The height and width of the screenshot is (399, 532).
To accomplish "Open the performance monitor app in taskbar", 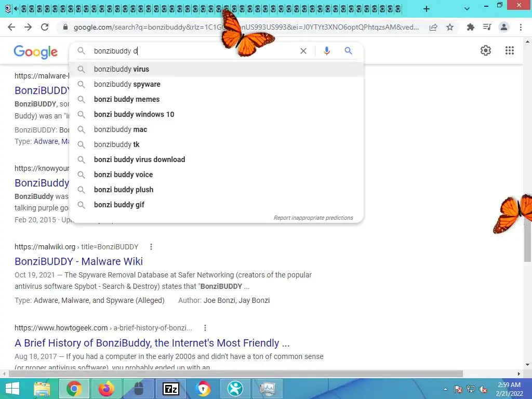I will point(268,389).
